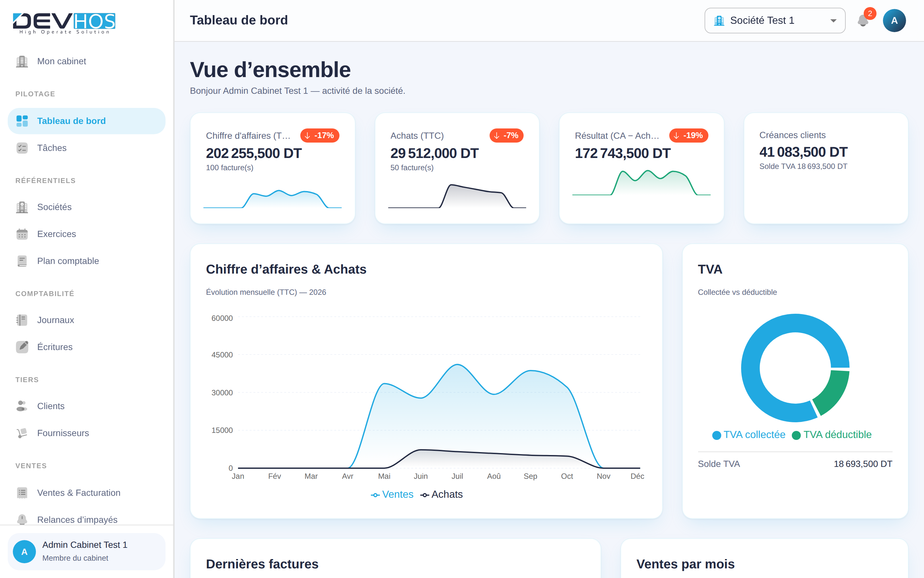Click the Journaux notebook icon
The width and height of the screenshot is (924, 578).
pyautogui.click(x=22, y=320)
